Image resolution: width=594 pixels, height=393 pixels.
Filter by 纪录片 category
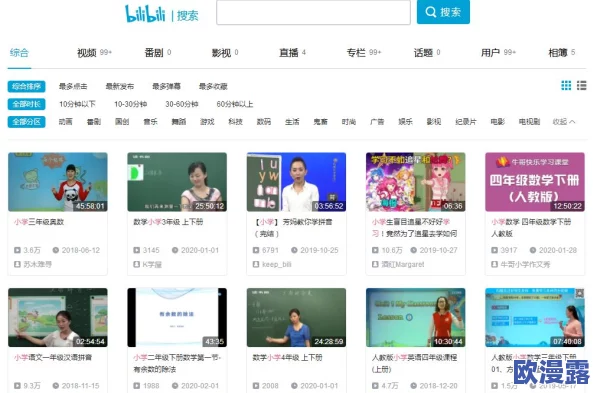tap(466, 122)
